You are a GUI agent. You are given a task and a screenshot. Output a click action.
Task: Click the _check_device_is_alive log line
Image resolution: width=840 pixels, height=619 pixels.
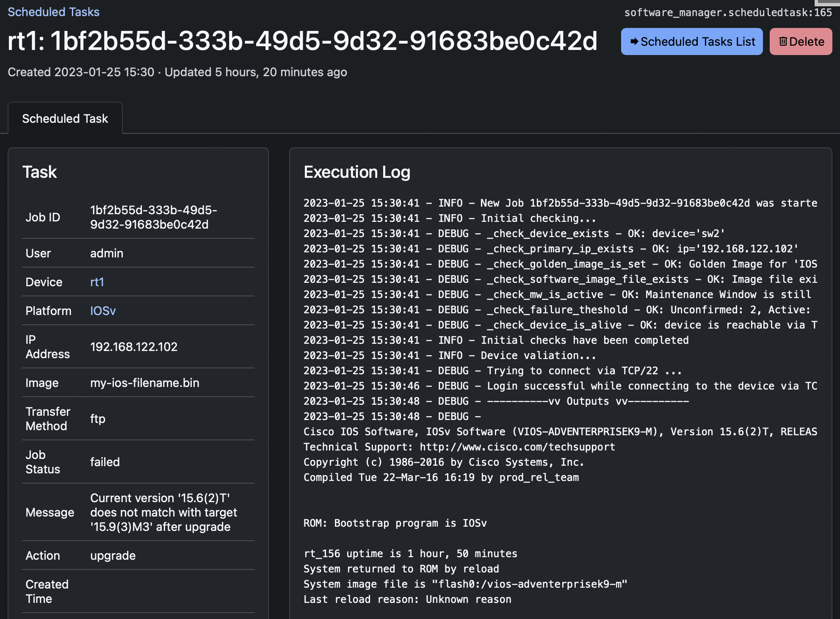pos(560,325)
